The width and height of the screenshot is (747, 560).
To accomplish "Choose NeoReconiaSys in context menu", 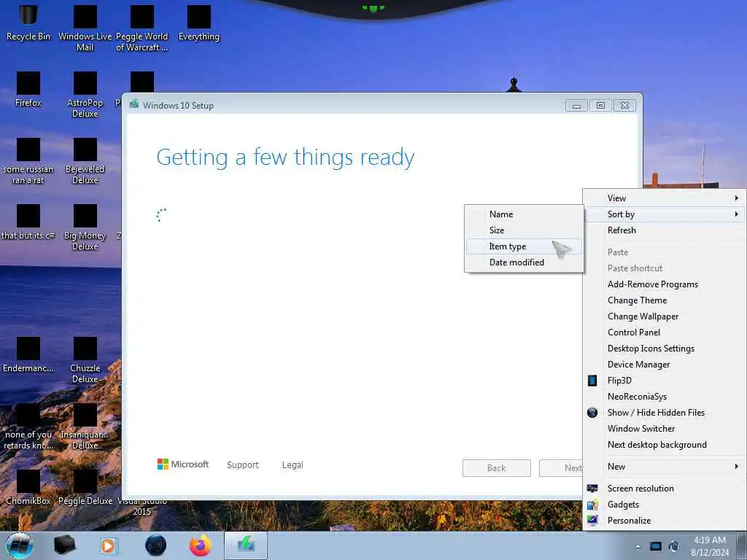I will coord(664,397).
